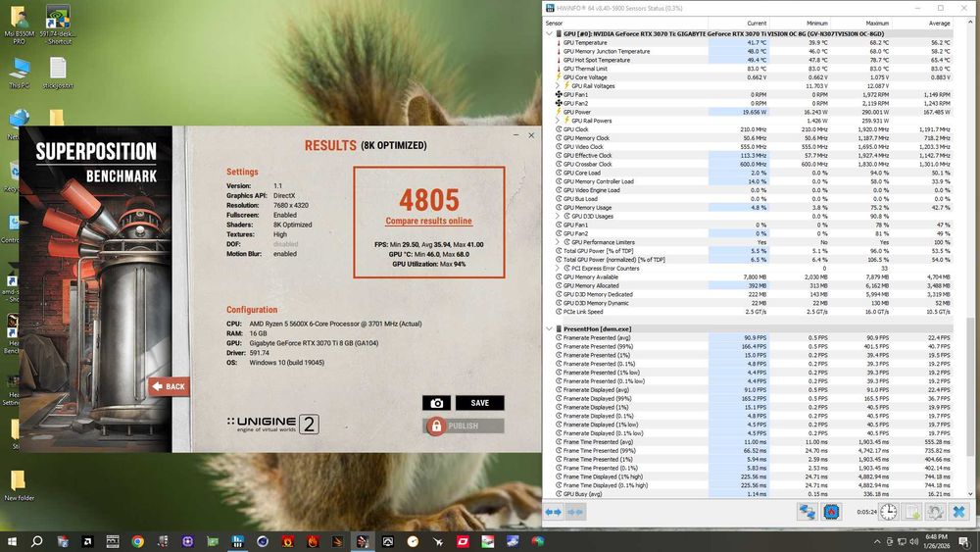Reset sensor values with the clock icon
The image size is (980, 552).
pos(888,512)
